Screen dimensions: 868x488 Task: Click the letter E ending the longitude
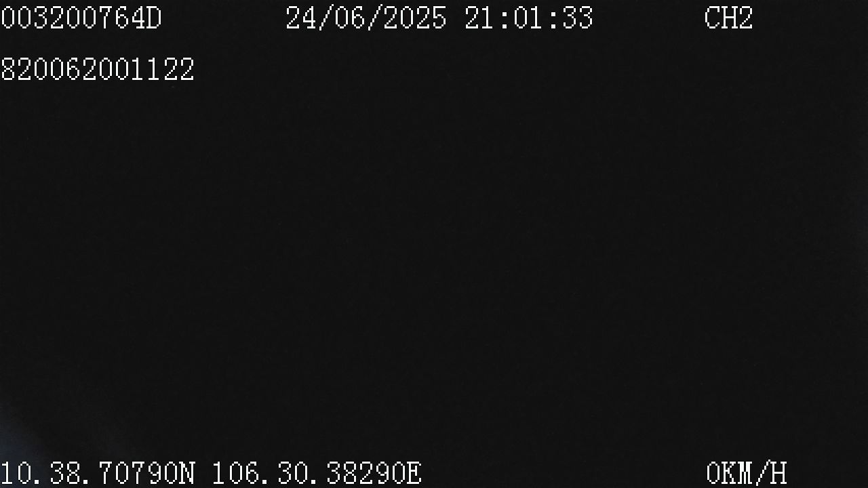pos(415,473)
